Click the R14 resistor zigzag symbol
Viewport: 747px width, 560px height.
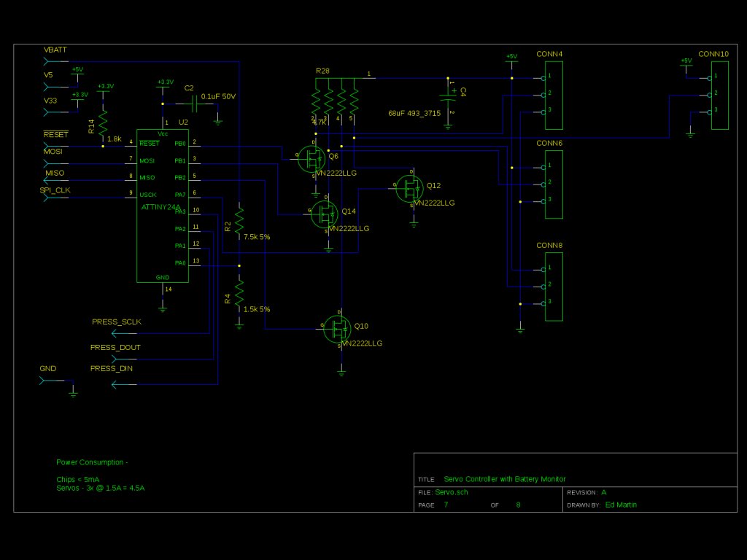pos(103,124)
